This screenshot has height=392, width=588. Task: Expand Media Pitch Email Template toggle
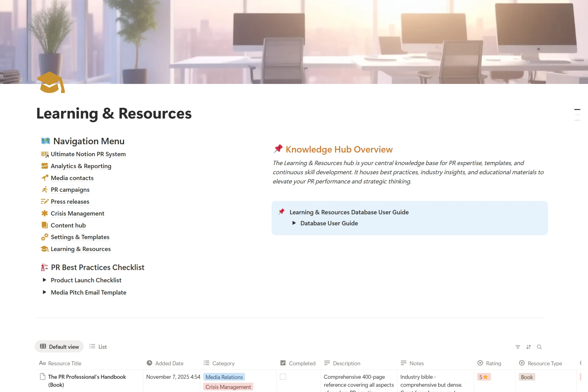click(44, 292)
